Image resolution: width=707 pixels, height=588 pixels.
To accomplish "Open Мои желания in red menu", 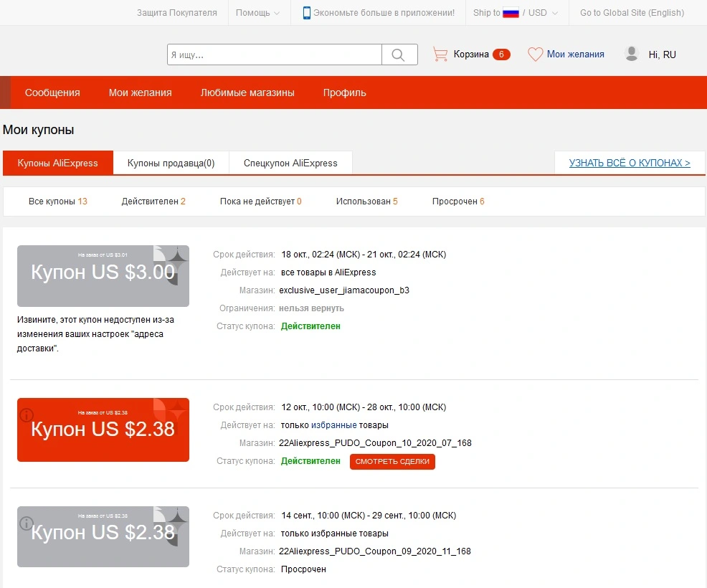I will [x=141, y=93].
